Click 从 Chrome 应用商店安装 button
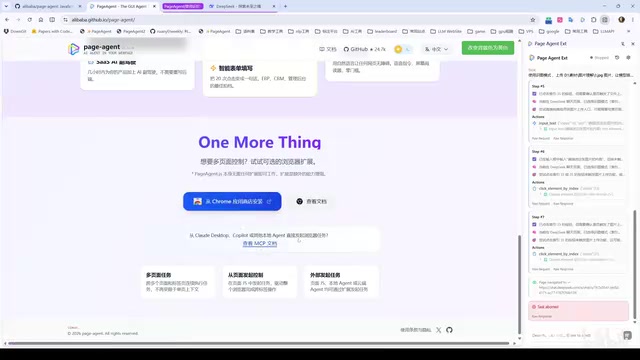Screen dimensions: 640x360 [232, 201]
